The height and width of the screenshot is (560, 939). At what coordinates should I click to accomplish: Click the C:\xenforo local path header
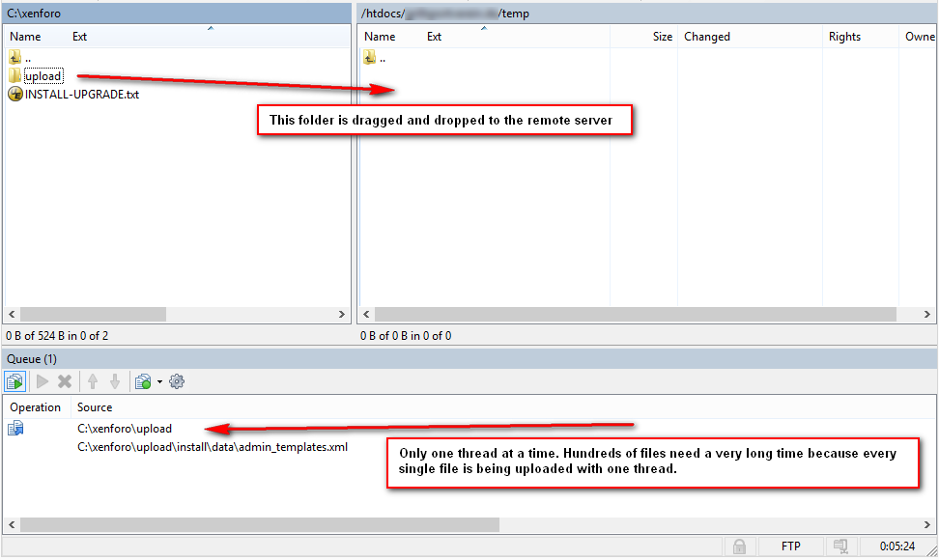31,14
